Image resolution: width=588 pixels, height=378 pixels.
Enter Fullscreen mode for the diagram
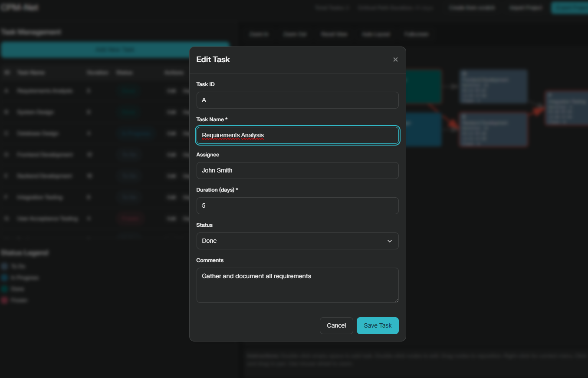416,34
